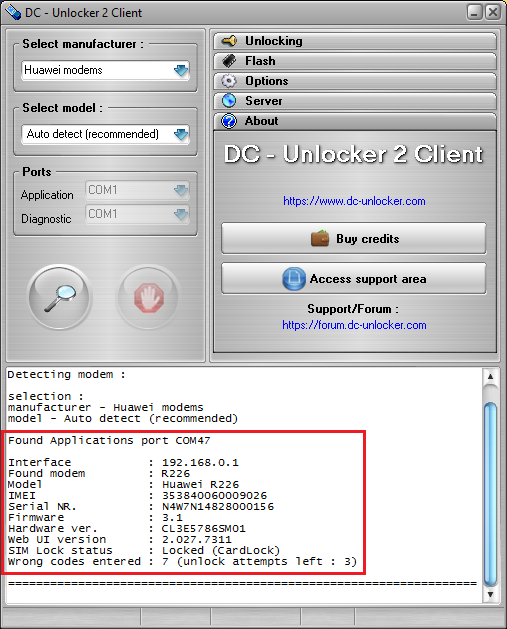Open the Application port COM1 dropdown
The width and height of the screenshot is (507, 629).
pyautogui.click(x=137, y=190)
